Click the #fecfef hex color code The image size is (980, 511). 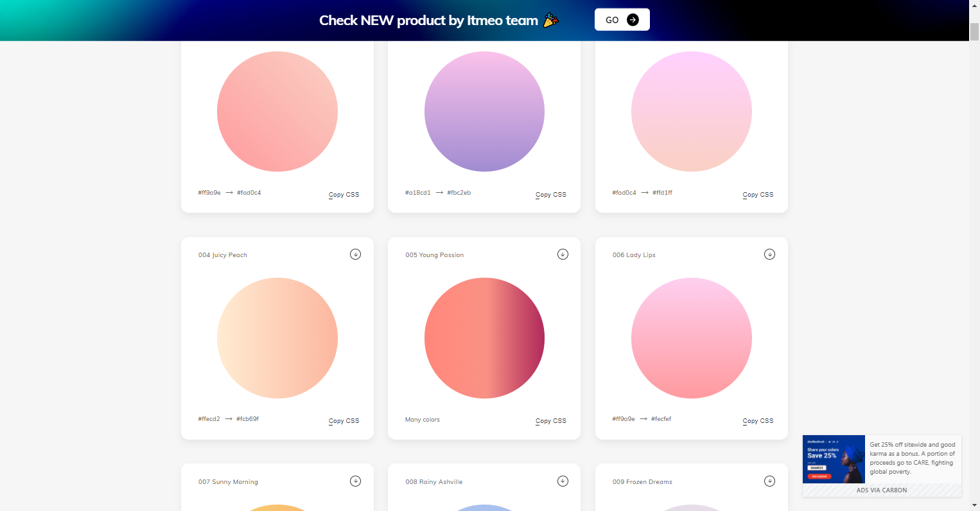[661, 419]
